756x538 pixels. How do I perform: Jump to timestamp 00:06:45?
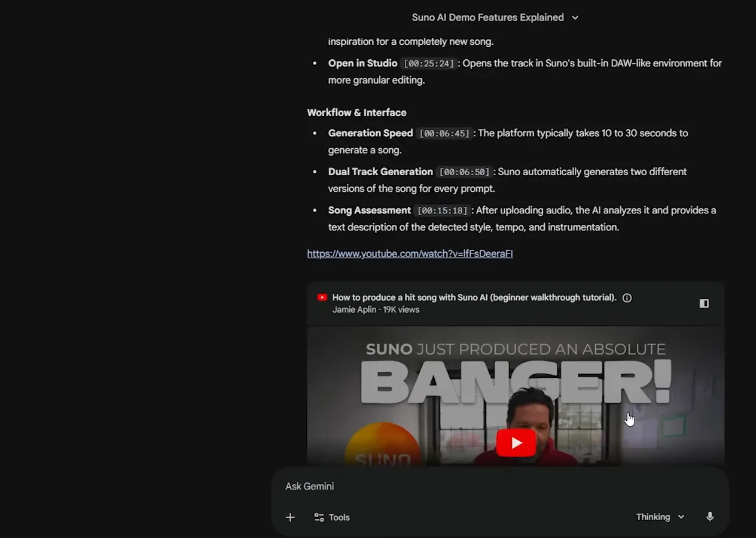pyautogui.click(x=444, y=133)
